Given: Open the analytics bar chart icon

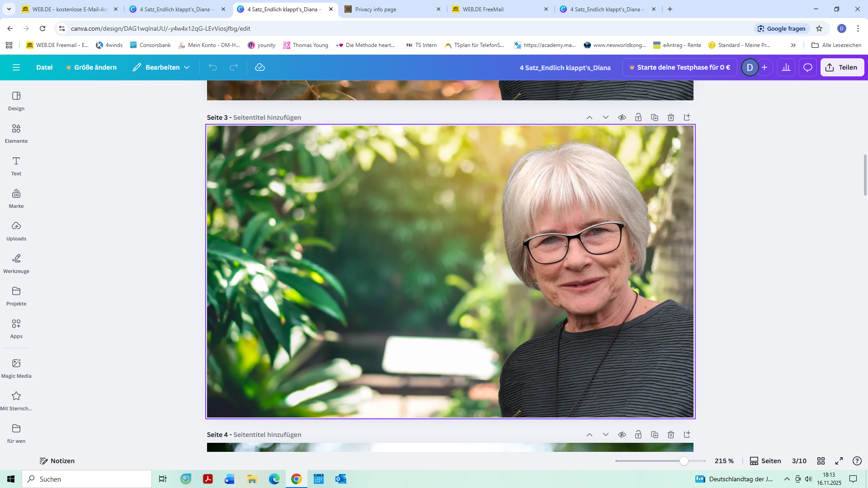Looking at the screenshot, I should [786, 67].
